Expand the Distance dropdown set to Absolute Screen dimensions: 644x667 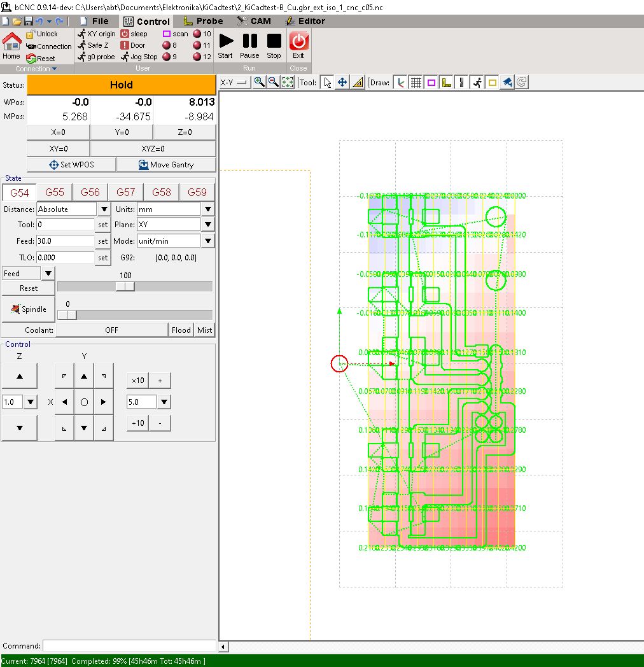[x=104, y=209]
